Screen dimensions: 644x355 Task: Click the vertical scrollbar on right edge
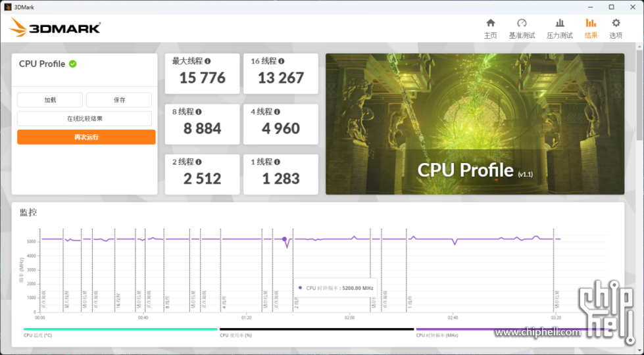[640, 95]
